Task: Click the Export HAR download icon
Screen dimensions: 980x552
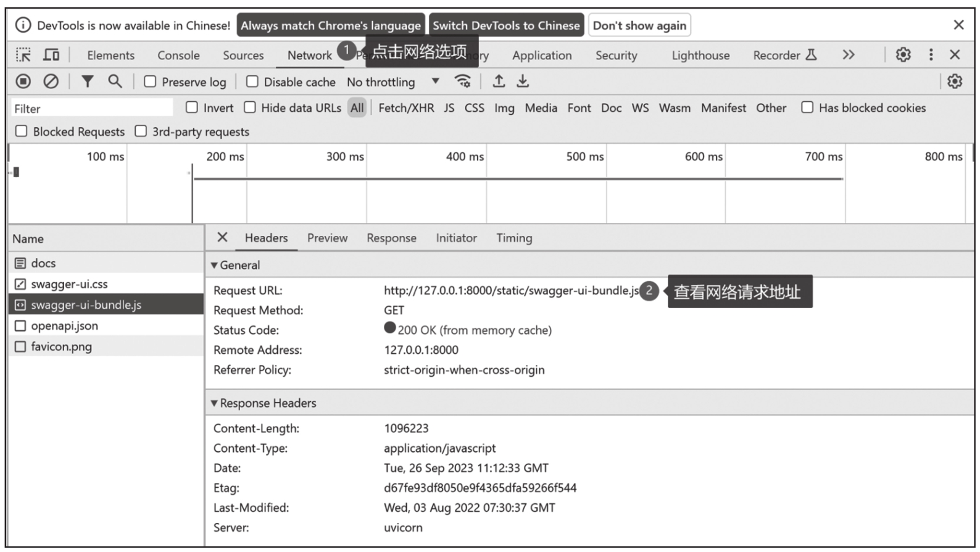Action: click(523, 82)
